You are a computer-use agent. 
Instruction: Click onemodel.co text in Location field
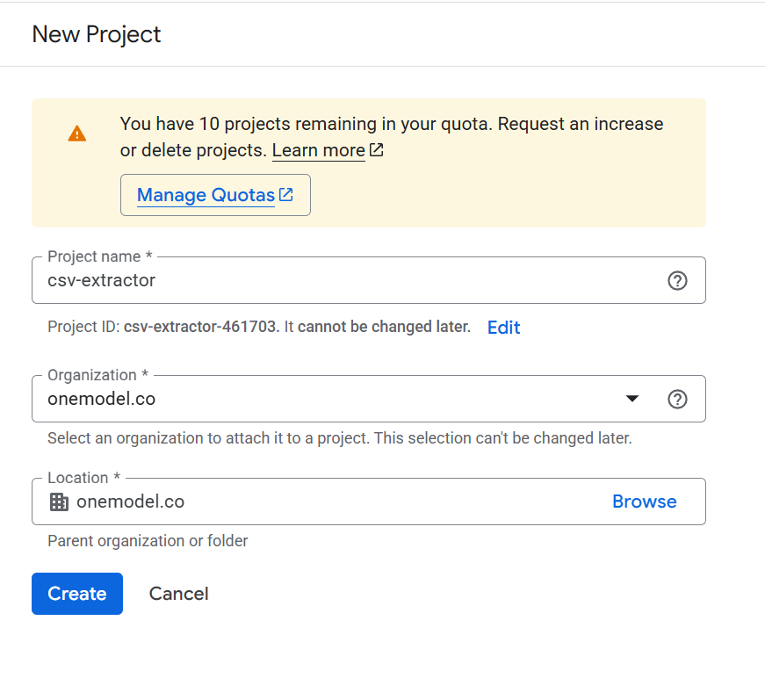[x=130, y=502]
